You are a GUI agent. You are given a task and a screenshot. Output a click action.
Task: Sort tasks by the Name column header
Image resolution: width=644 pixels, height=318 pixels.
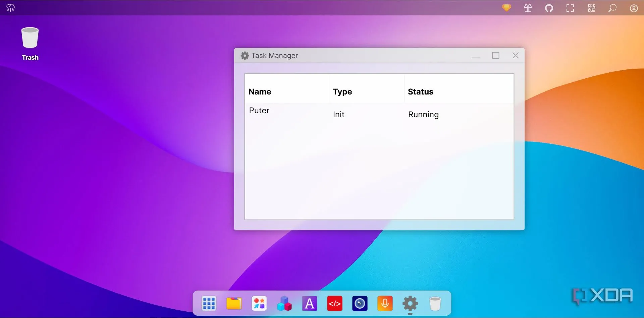(x=260, y=91)
